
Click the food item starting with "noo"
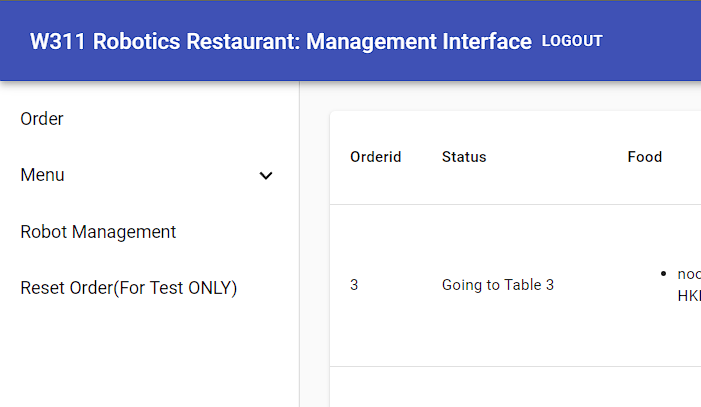689,273
